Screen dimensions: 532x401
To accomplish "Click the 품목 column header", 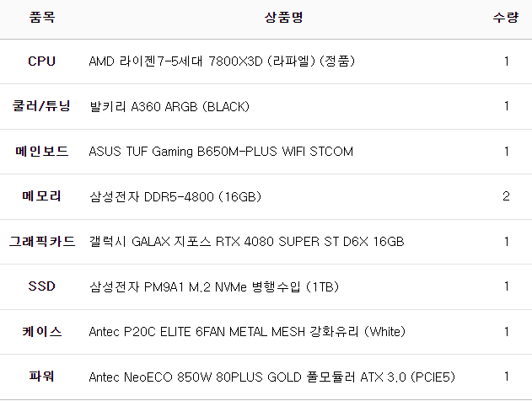I will click(41, 17).
